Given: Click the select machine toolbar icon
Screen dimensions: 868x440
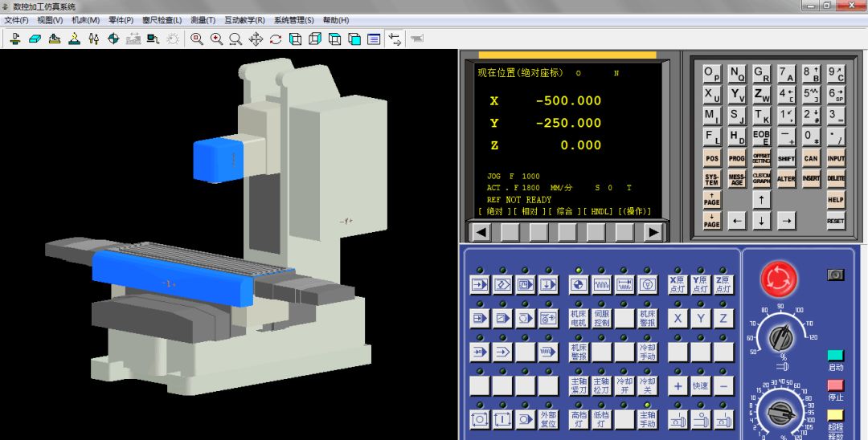Looking at the screenshot, I should 15,39.
